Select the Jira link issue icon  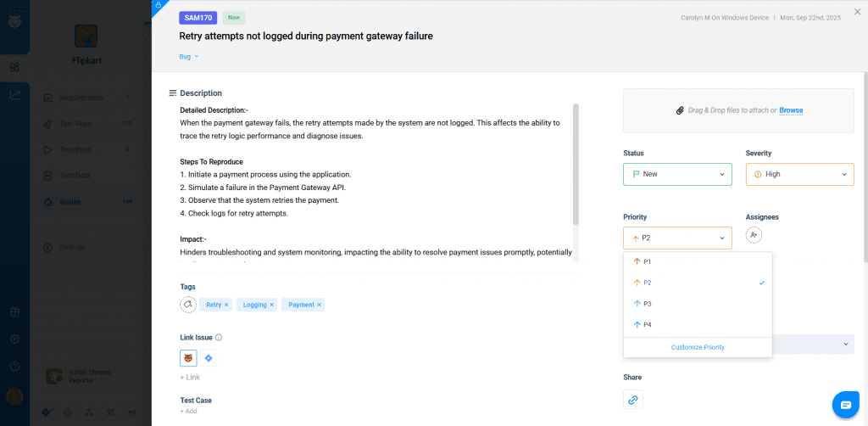pyautogui.click(x=209, y=358)
